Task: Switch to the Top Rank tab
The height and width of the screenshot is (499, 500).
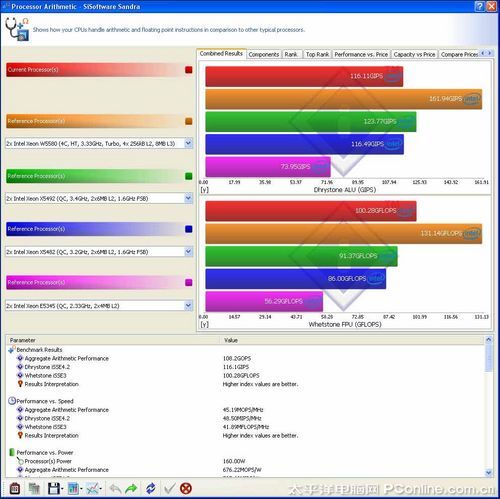Action: click(317, 54)
